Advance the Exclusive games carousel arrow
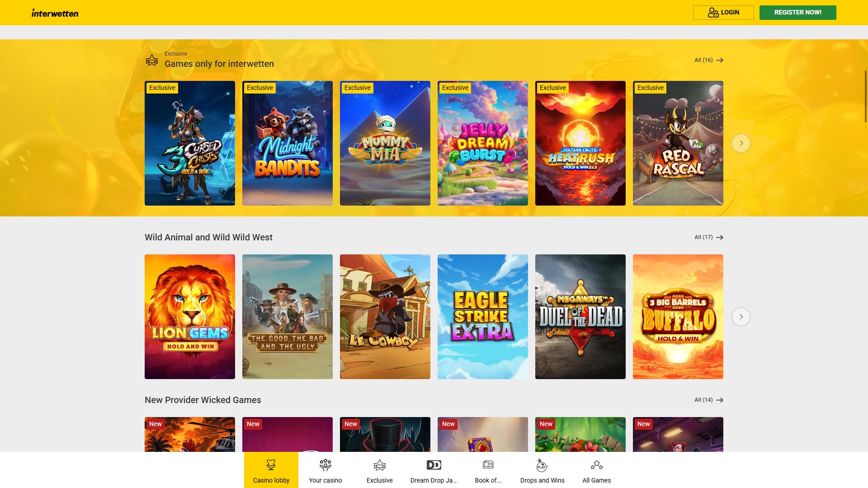Image resolution: width=868 pixels, height=488 pixels. 741,143
